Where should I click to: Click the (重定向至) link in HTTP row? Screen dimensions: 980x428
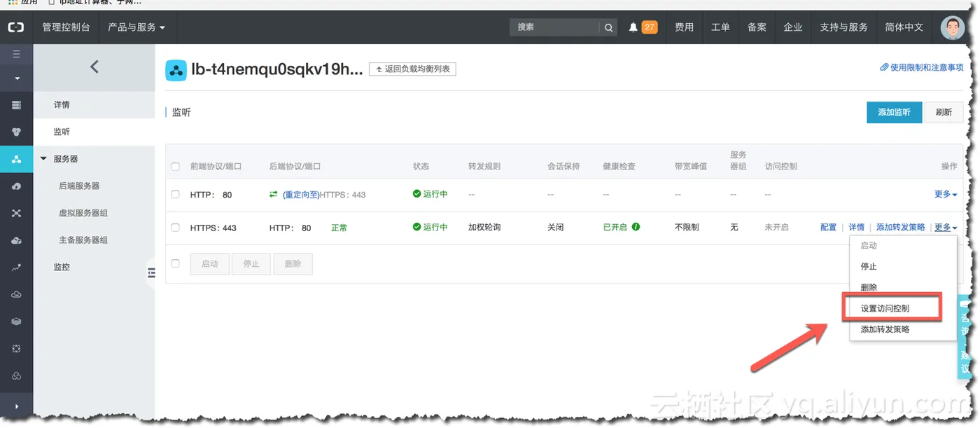pos(301,194)
